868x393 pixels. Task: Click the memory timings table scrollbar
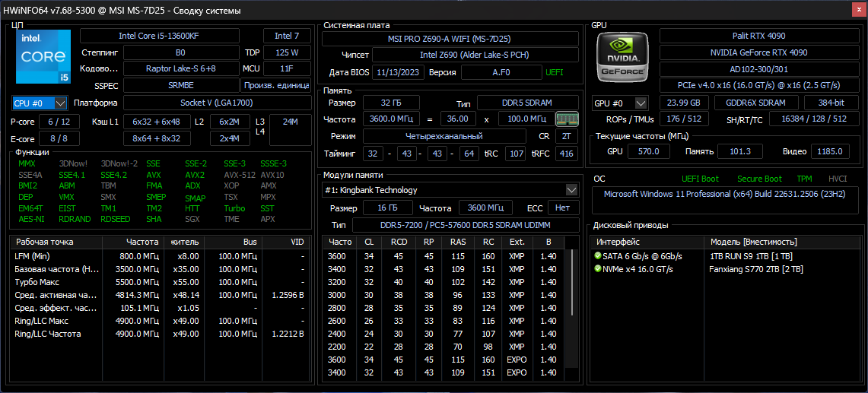point(574,281)
